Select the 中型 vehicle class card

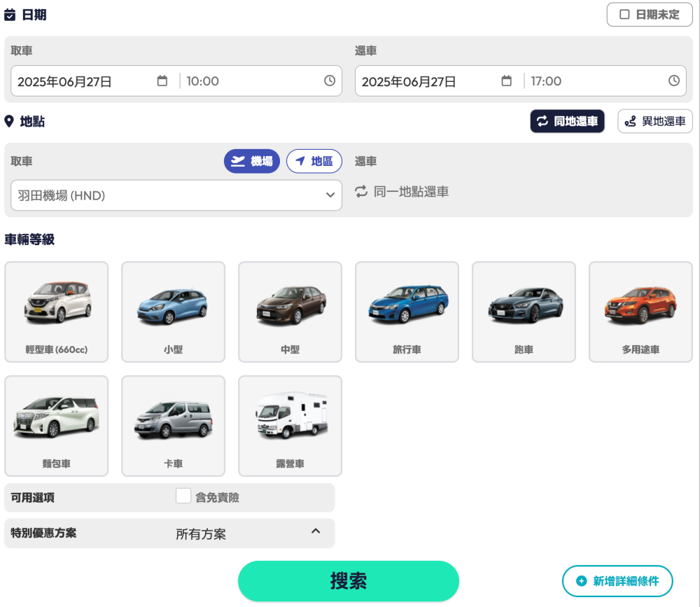pyautogui.click(x=290, y=312)
